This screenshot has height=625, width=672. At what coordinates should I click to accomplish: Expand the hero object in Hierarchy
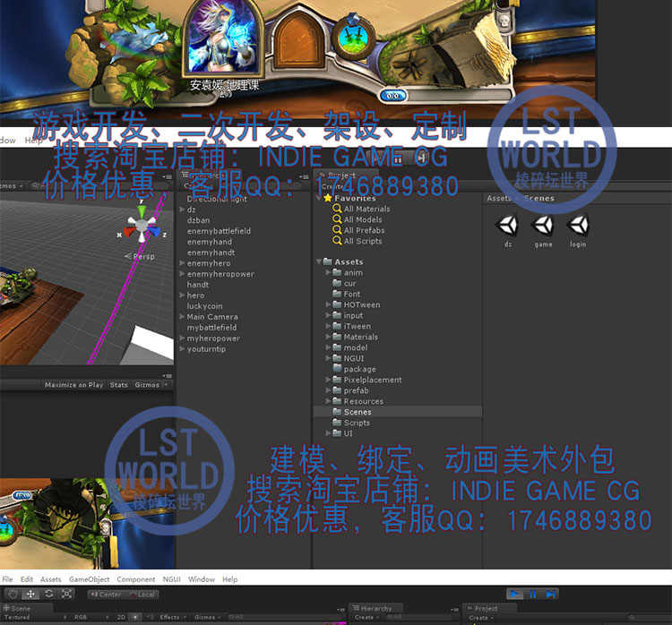click(x=182, y=295)
